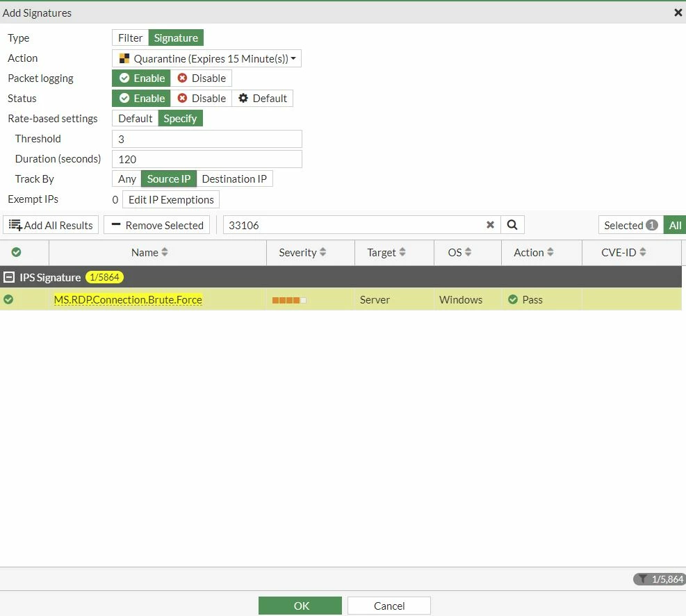Click the CVE-ID column header
Viewport: 686px width, 616px height.
coord(632,252)
